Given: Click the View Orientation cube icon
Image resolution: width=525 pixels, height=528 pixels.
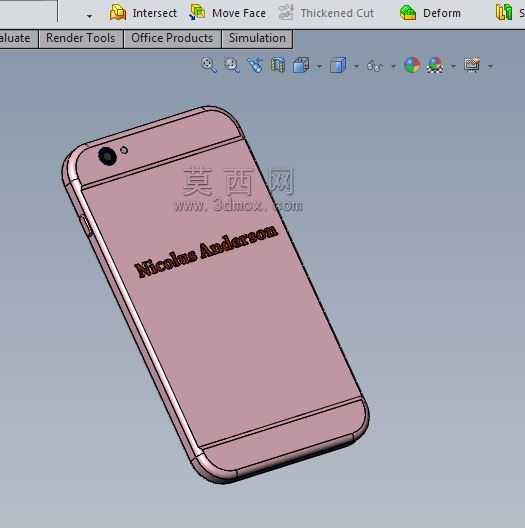Looking at the screenshot, I should pos(301,65).
